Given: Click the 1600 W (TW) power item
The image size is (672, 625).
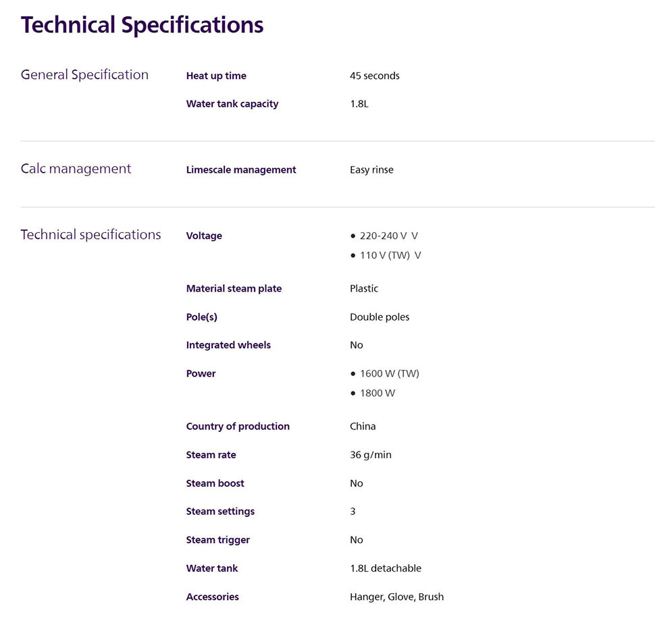Looking at the screenshot, I should 389,374.
